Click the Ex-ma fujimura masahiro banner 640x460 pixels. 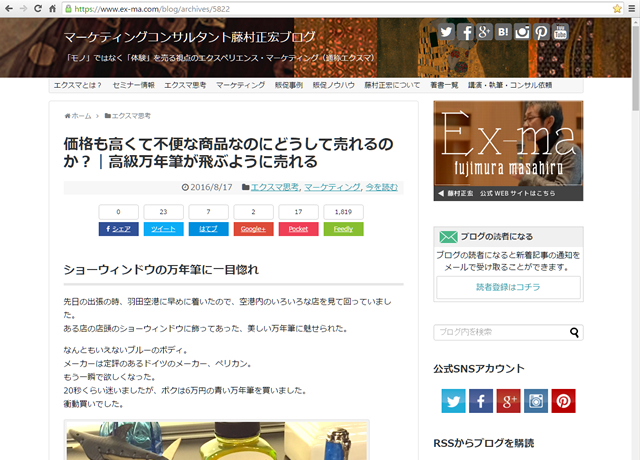tap(508, 150)
